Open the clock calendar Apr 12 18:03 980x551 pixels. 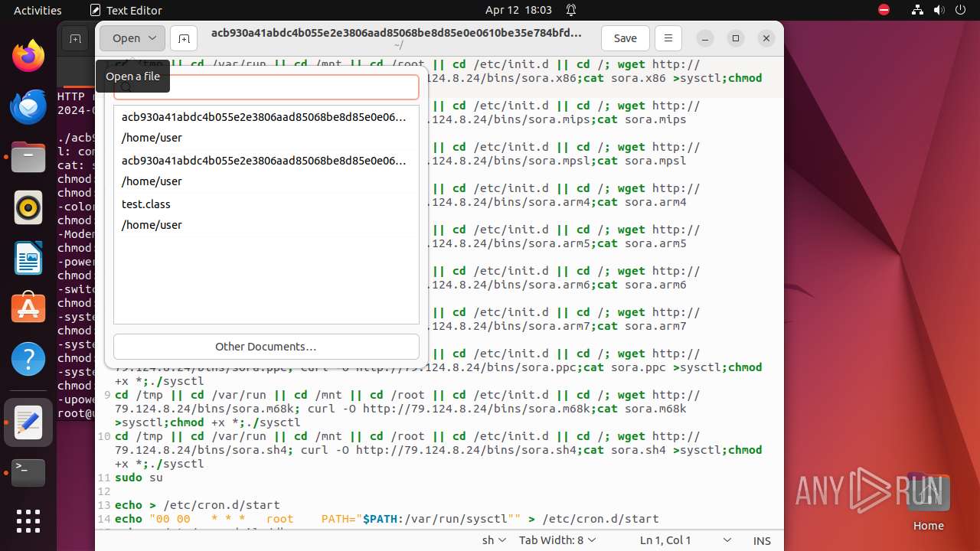tap(518, 10)
